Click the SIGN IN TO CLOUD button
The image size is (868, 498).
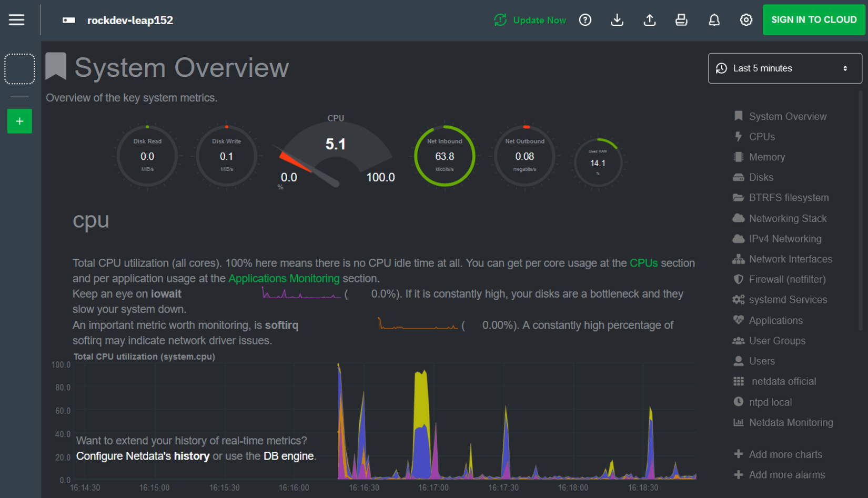click(x=814, y=19)
